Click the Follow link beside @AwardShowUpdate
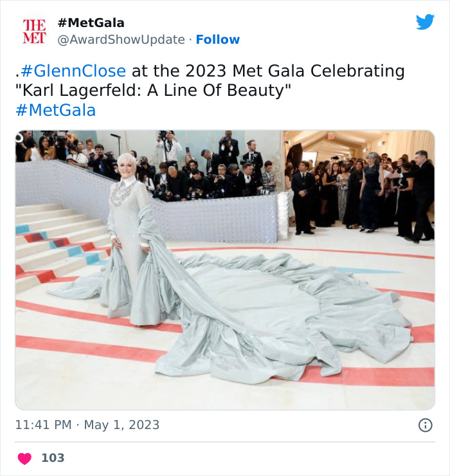 (x=218, y=39)
